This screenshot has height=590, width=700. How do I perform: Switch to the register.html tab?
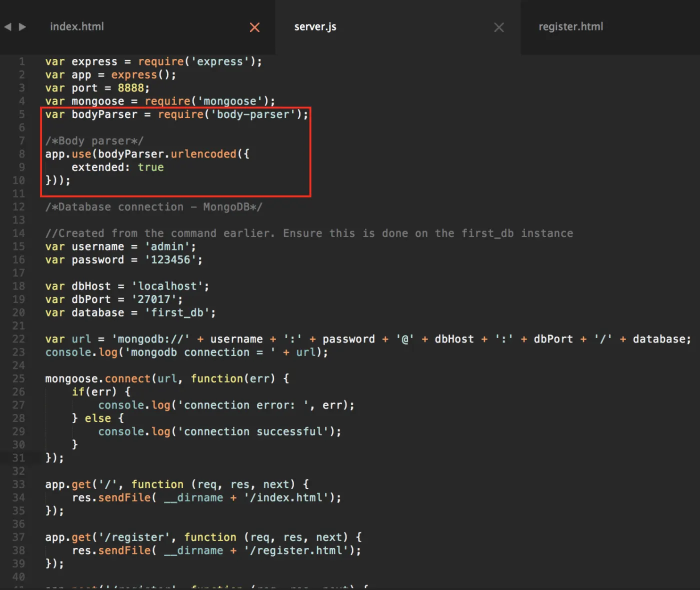tap(570, 26)
